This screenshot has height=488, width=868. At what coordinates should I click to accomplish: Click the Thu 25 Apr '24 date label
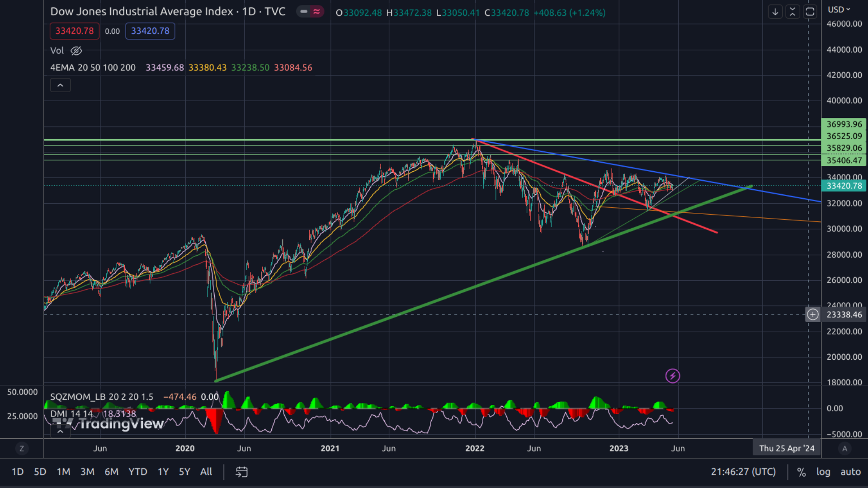pyautogui.click(x=787, y=449)
